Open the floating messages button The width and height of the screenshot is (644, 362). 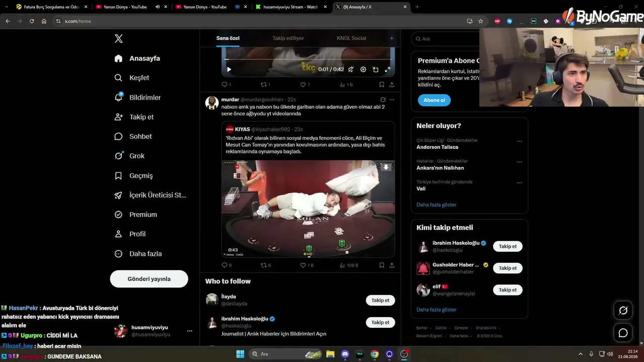click(x=623, y=333)
